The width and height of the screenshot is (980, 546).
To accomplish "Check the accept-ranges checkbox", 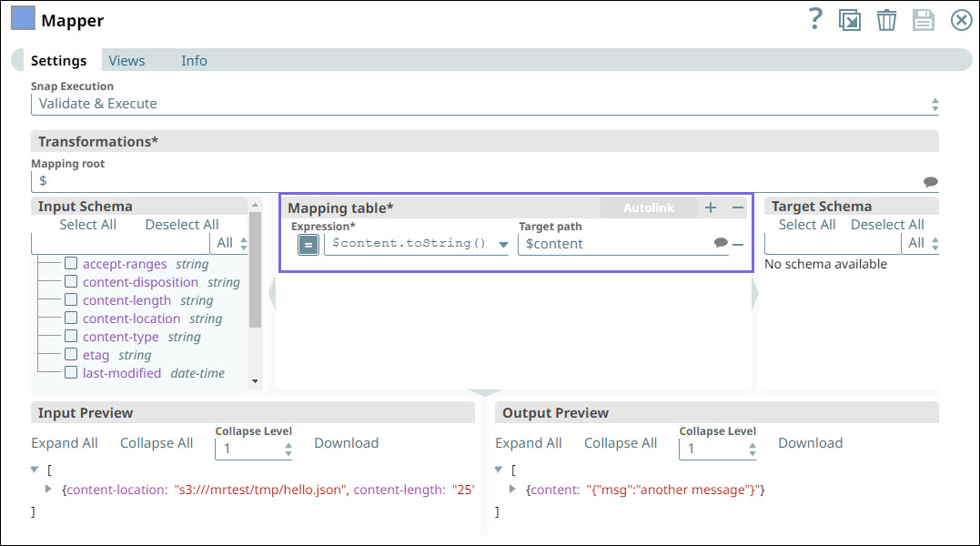I will (x=70, y=264).
